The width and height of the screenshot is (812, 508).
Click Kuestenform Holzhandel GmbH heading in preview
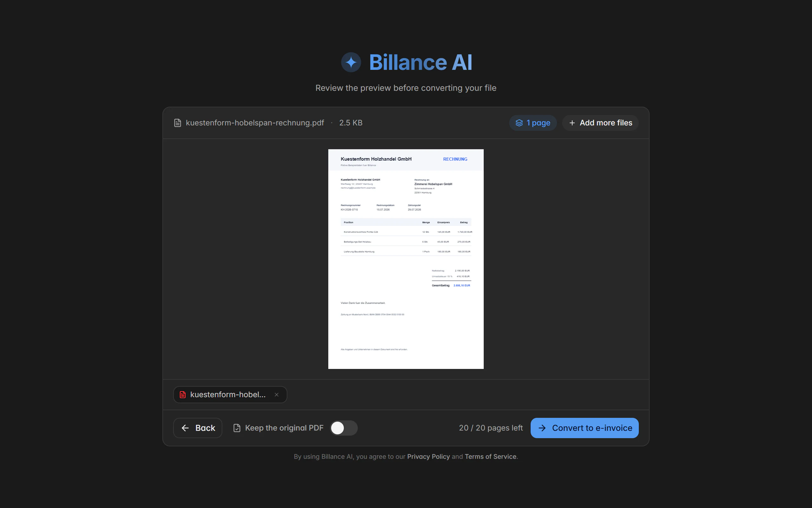pyautogui.click(x=376, y=159)
